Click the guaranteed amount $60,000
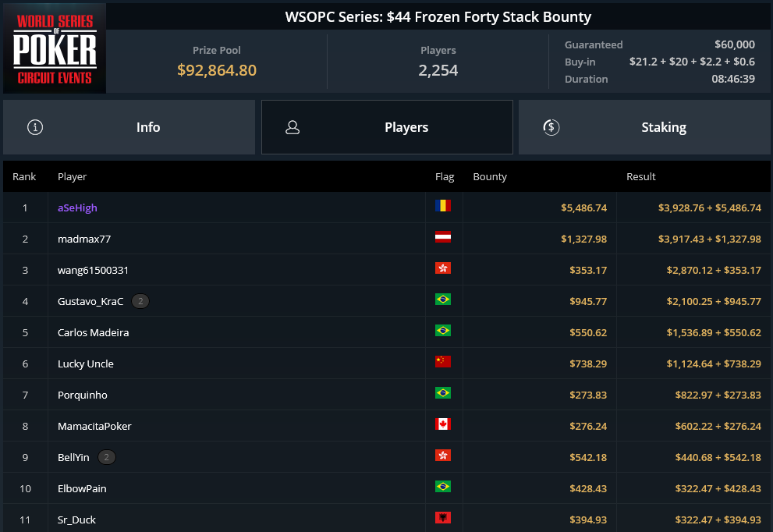 735,44
